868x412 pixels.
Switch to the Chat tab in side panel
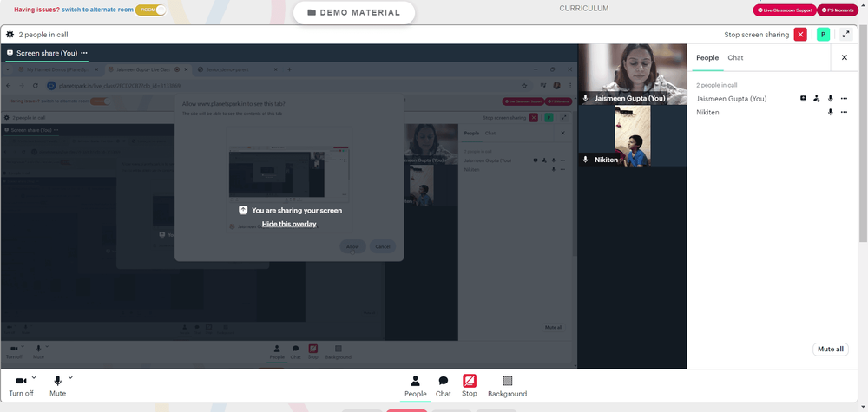(x=735, y=57)
